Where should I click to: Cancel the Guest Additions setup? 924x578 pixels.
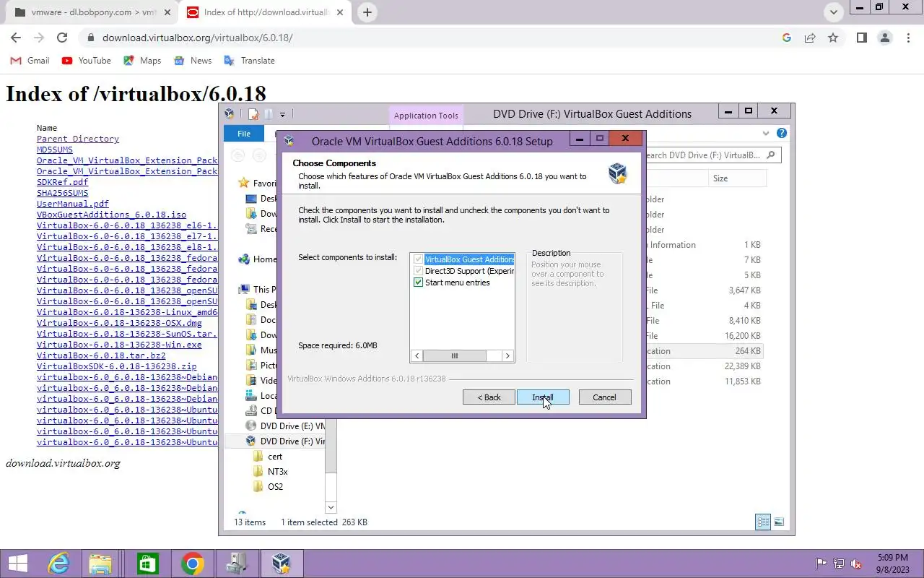point(605,397)
